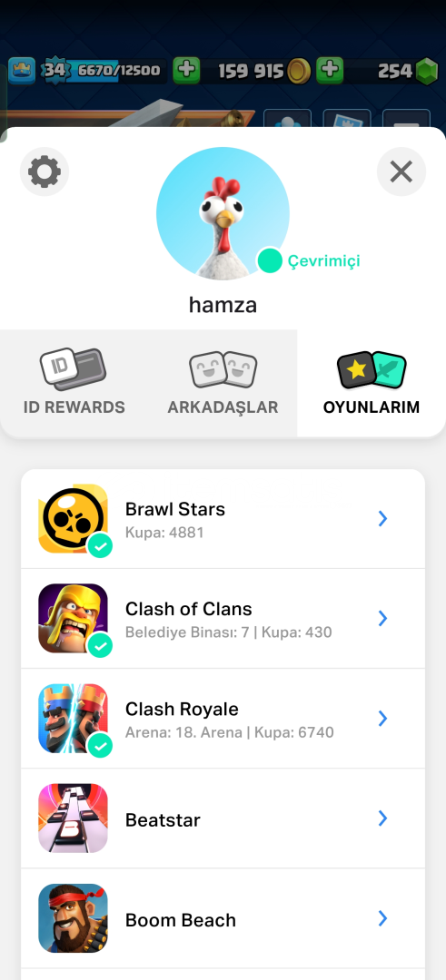
Task: Tap the Beatstar game icon
Action: tap(74, 818)
